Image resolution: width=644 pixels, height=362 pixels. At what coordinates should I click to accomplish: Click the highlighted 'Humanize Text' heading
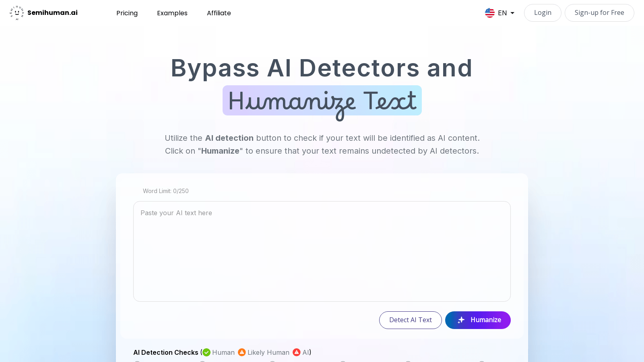[322, 101]
